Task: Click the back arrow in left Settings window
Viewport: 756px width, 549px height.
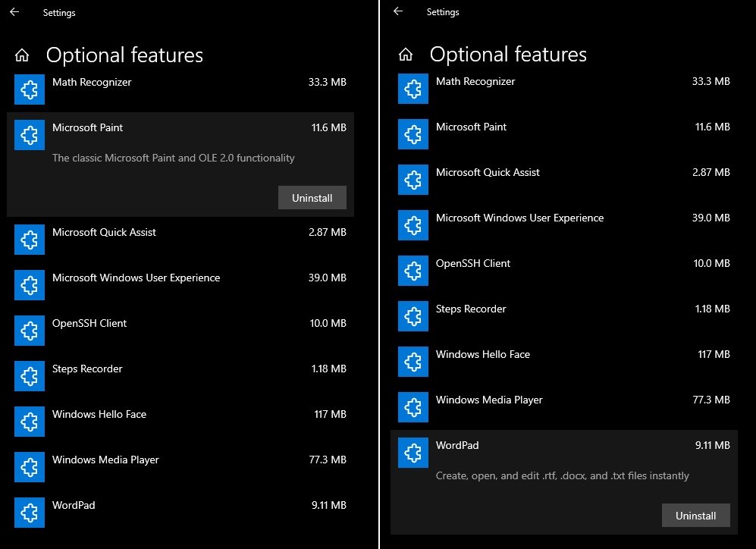Action: click(x=14, y=12)
